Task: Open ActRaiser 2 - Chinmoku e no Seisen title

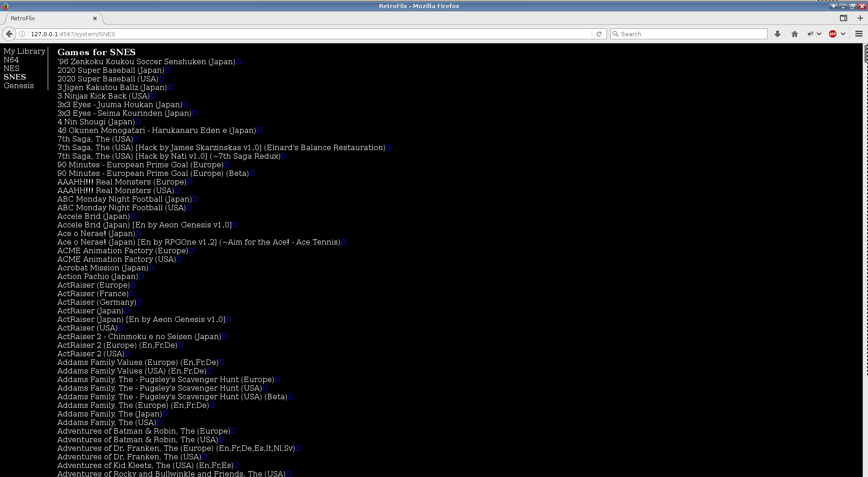Action: (x=139, y=336)
